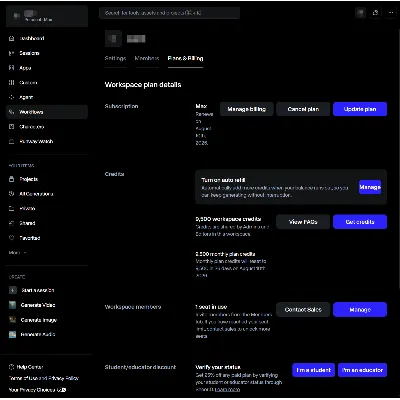Click the Workspace plan details heading
This screenshot has height=400, width=400.
[143, 85]
